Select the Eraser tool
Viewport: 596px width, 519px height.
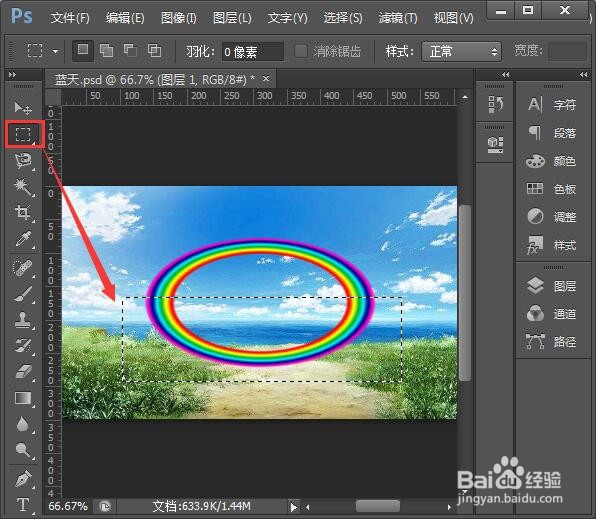click(x=23, y=371)
